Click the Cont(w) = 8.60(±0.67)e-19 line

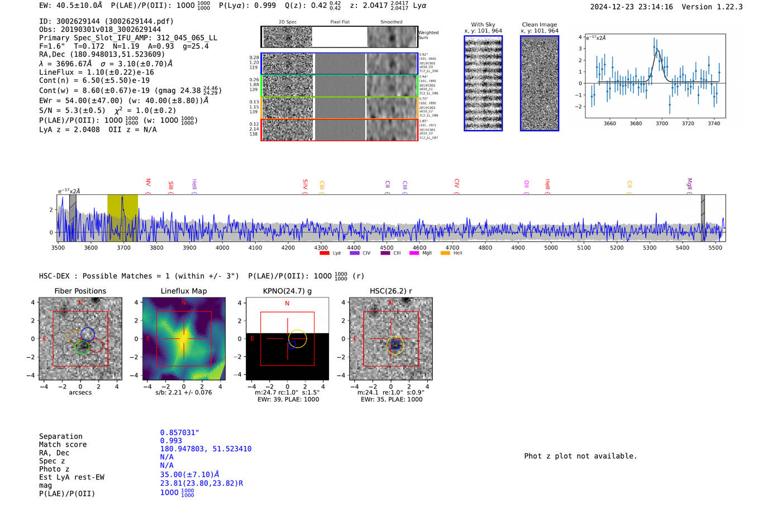pyautogui.click(x=130, y=90)
